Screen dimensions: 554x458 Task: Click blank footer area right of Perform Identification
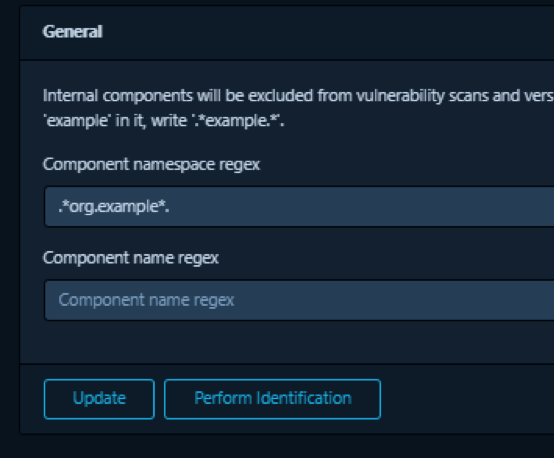pos(466,399)
